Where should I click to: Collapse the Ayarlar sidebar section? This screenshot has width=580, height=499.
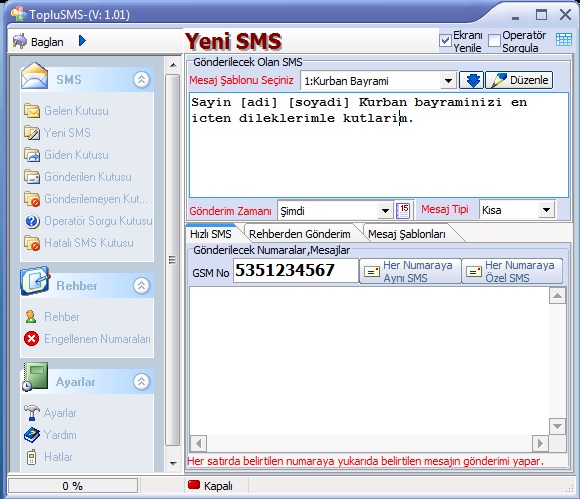pos(141,381)
